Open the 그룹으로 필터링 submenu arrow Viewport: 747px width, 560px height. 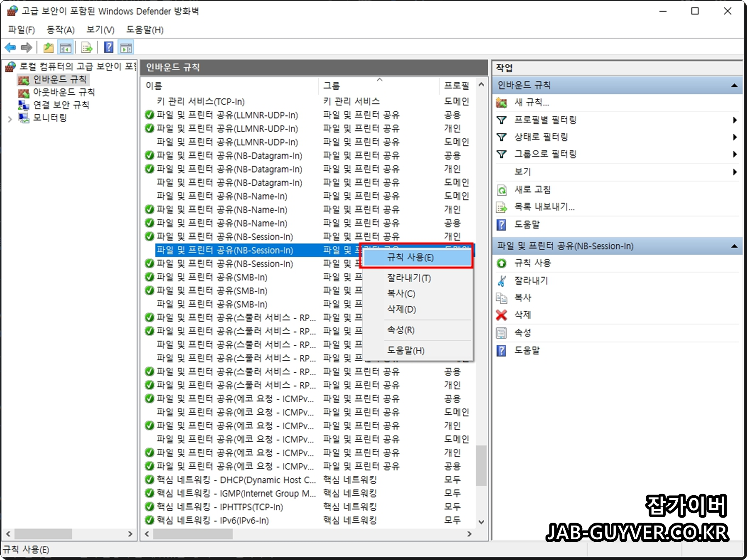click(735, 154)
